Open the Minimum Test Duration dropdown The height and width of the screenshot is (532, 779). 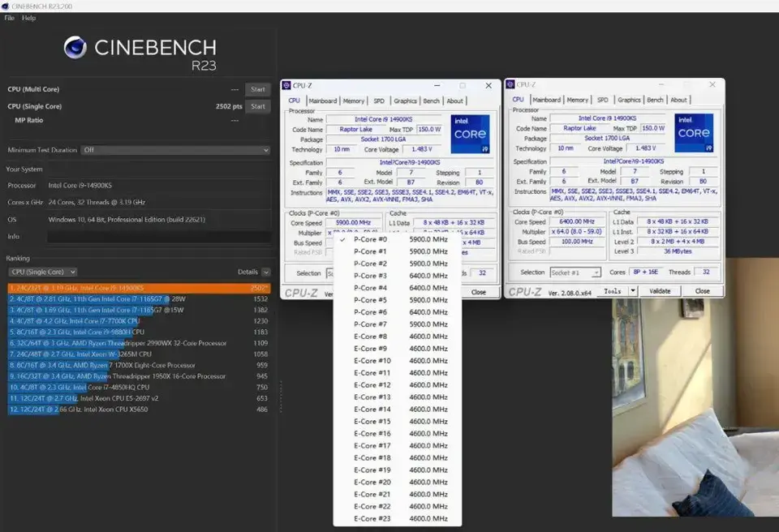175,150
